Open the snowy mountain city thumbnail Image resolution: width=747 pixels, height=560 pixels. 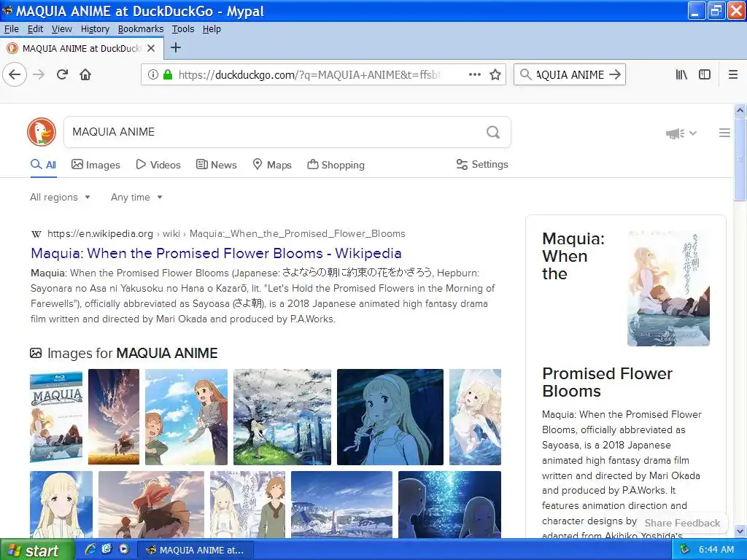pyautogui.click(x=341, y=505)
